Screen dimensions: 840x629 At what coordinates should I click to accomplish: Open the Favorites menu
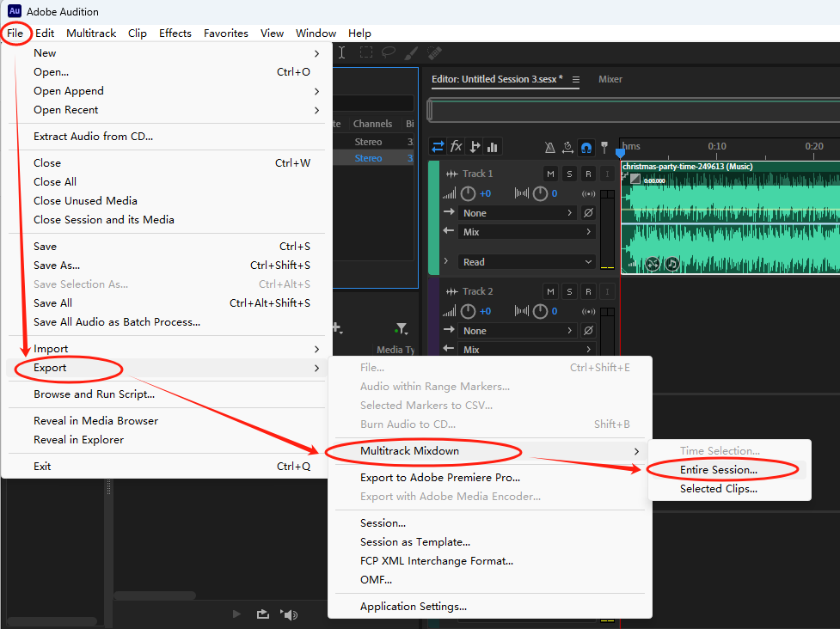(225, 34)
